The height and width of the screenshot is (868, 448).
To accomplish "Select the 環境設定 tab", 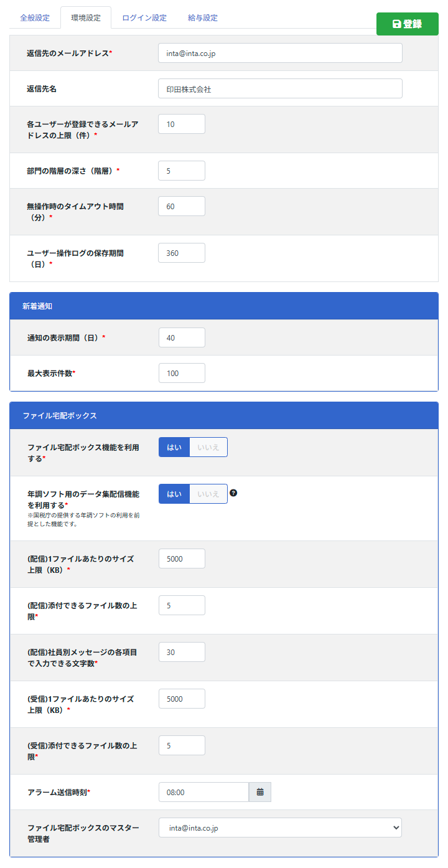I will tap(86, 17).
